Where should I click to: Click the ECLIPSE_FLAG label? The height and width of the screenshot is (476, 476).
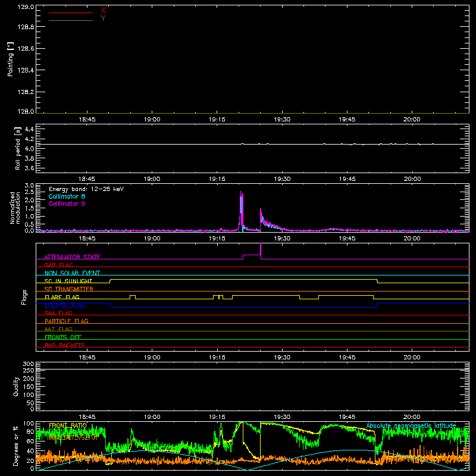[65, 305]
